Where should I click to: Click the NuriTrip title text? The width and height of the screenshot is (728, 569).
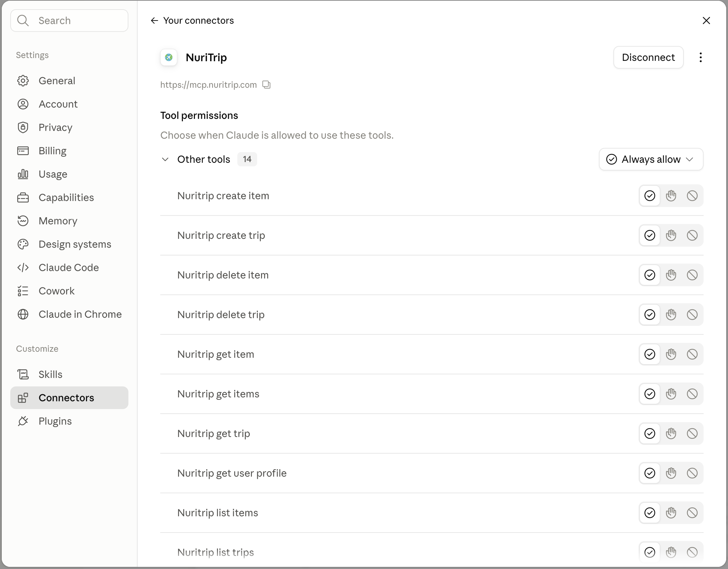tap(206, 57)
